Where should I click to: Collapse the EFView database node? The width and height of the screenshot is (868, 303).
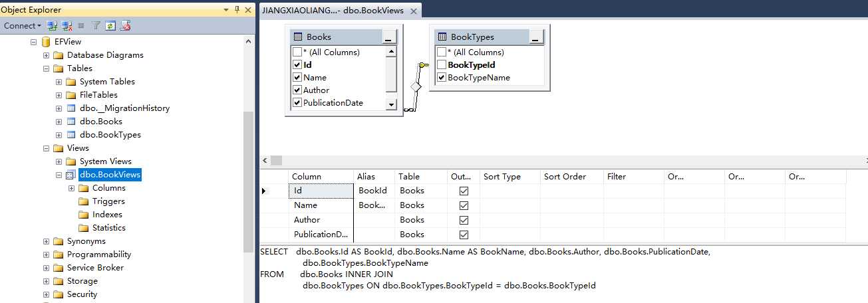pos(34,42)
